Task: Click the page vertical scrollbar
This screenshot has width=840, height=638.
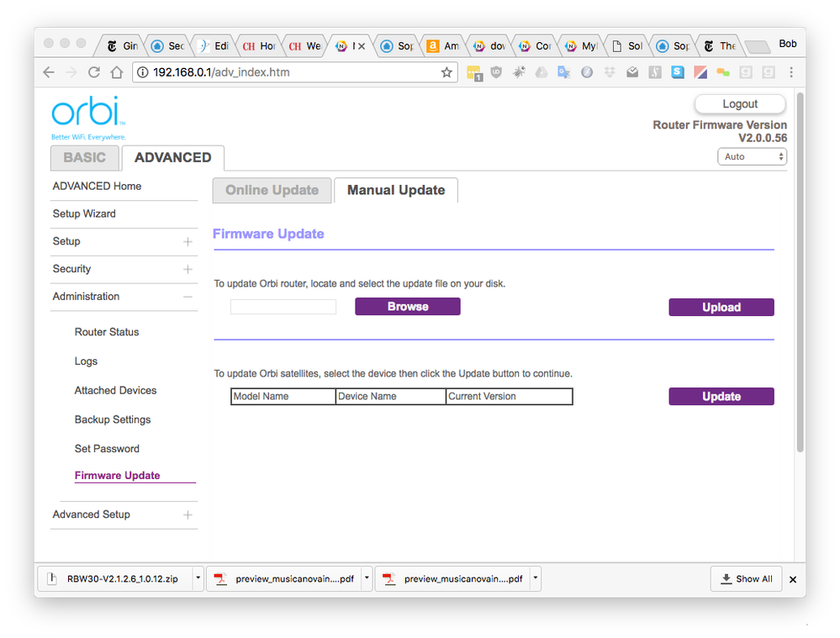Action: click(800, 272)
